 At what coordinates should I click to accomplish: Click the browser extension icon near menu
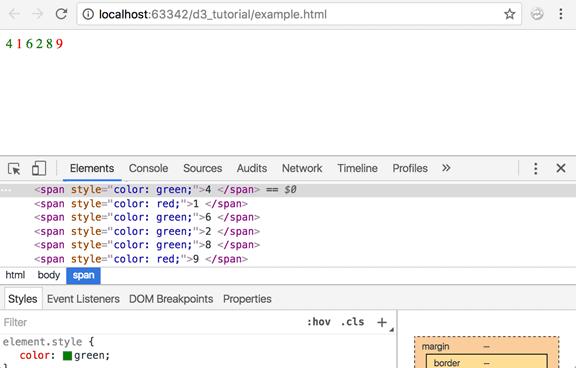point(537,14)
